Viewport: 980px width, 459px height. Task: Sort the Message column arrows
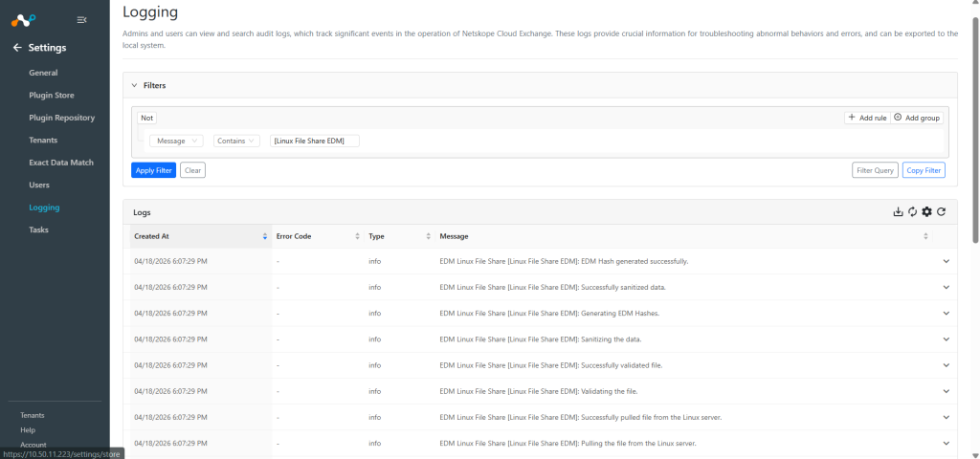click(x=925, y=237)
